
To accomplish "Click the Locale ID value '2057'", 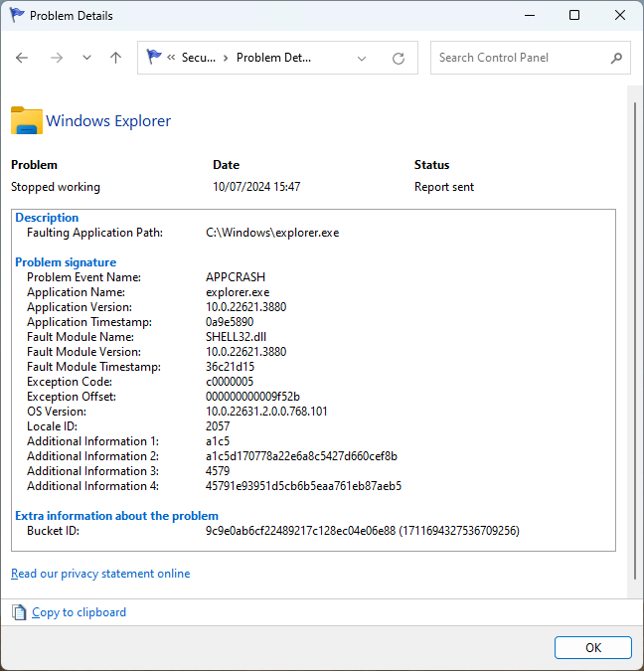I will pos(218,426).
